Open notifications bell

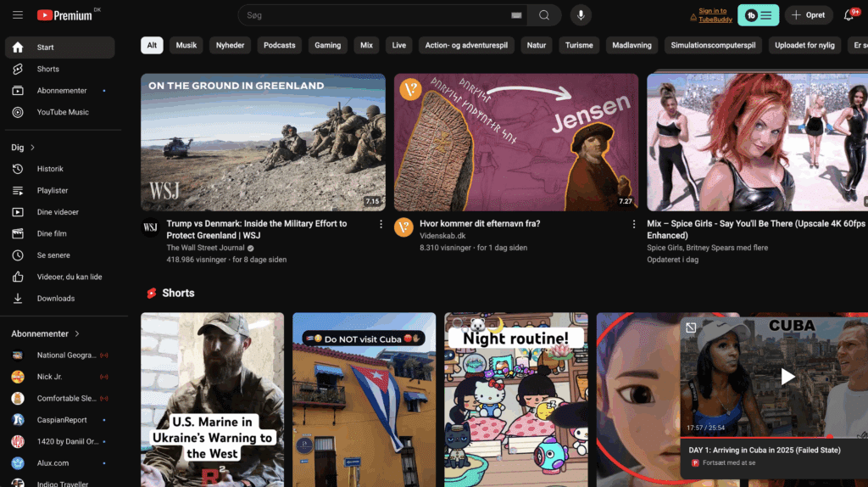(849, 15)
